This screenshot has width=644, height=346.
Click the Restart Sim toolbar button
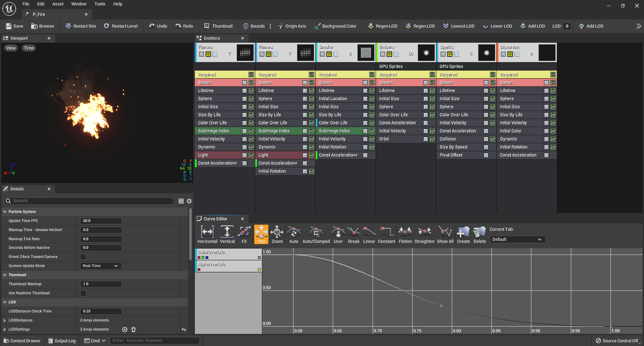point(80,26)
